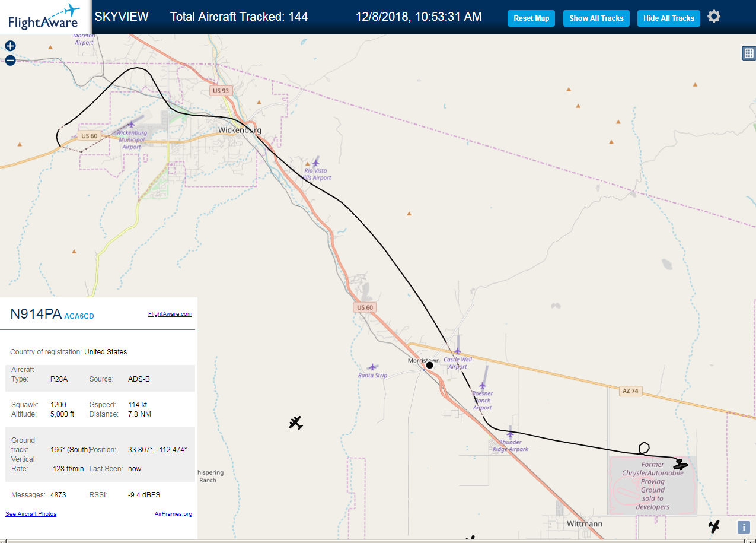This screenshot has height=543, width=756.
Task: Click the US 60 shield near Wickenburg airport
Action: [x=89, y=136]
